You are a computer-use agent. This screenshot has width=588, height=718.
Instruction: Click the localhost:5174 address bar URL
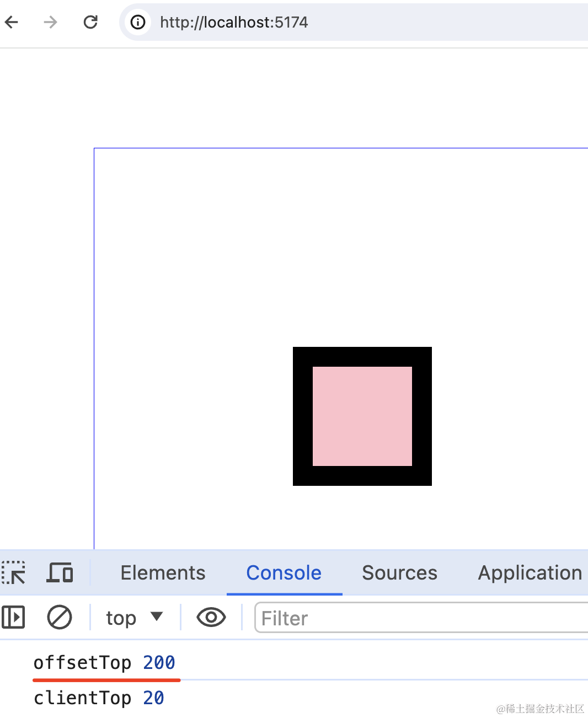point(234,22)
